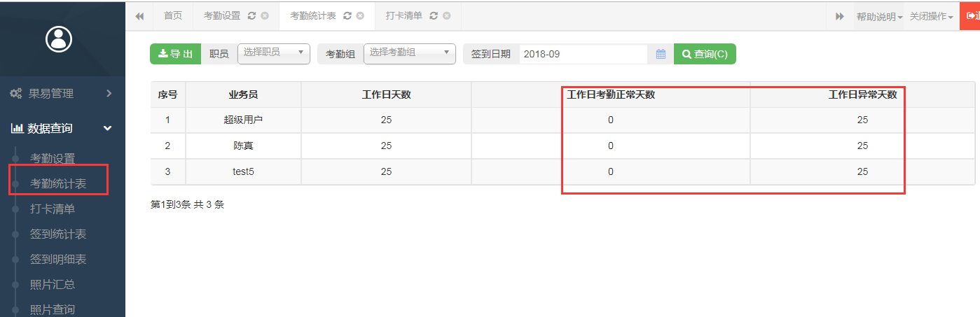Open the 选择考勤组 dropdown
The width and height of the screenshot is (980, 317).
[410, 53]
